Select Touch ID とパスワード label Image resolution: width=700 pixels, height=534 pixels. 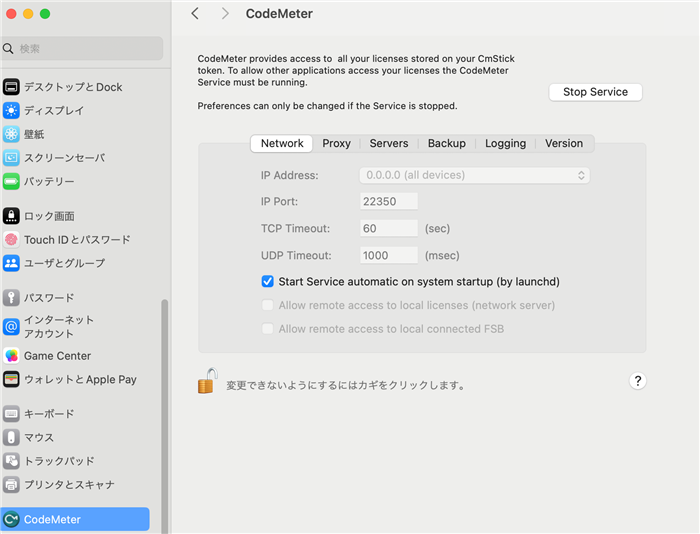coord(77,240)
